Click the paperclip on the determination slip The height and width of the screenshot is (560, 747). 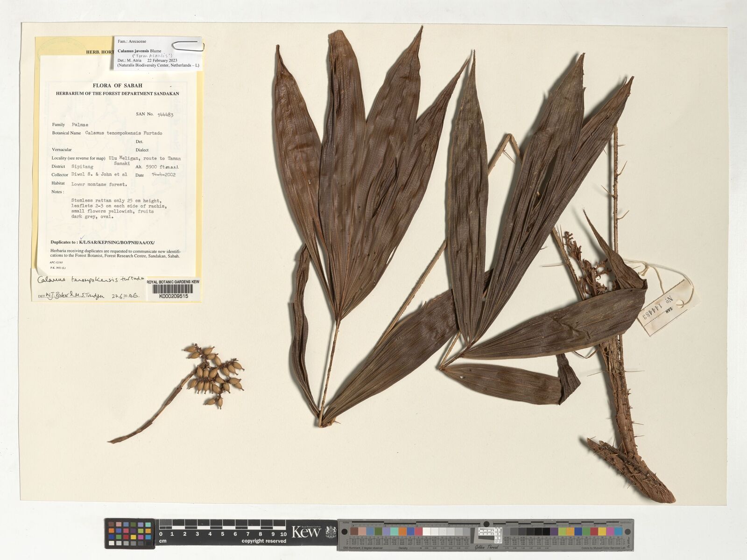click(187, 45)
